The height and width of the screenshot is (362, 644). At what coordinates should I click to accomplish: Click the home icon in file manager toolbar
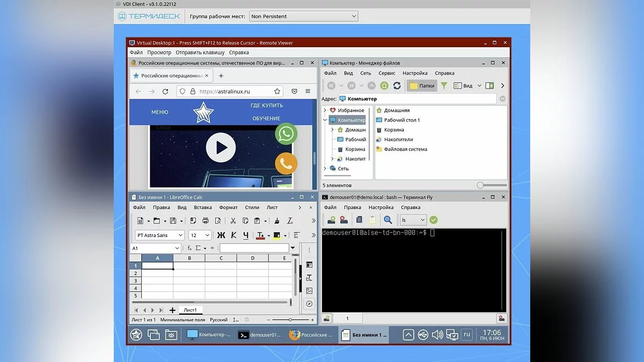[384, 86]
